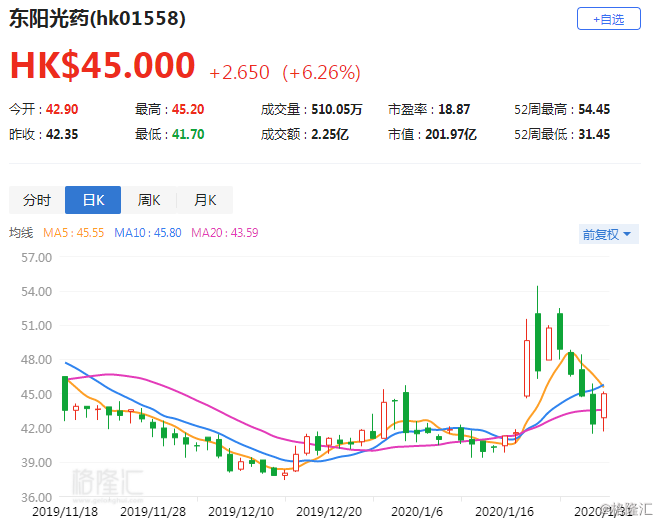Click the 成交额 value 2.25亿
The height and width of the screenshot is (523, 660).
(330, 135)
